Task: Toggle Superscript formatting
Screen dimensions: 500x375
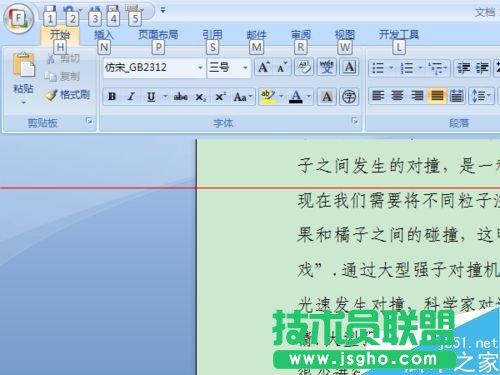Action: [220, 97]
